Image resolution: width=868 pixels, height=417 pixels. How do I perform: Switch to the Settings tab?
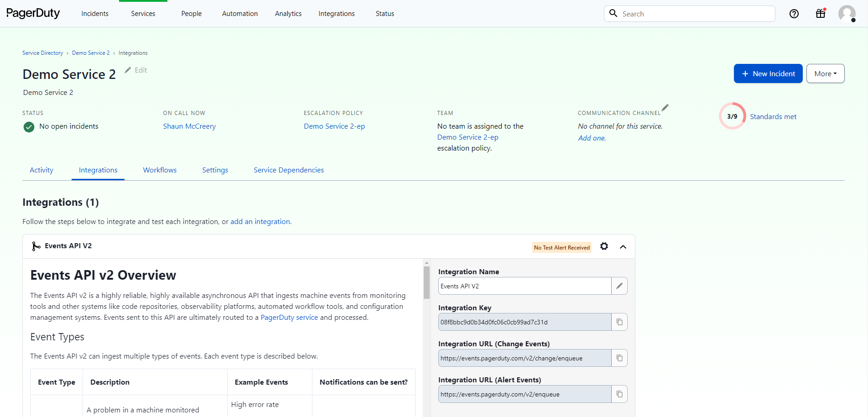[215, 170]
